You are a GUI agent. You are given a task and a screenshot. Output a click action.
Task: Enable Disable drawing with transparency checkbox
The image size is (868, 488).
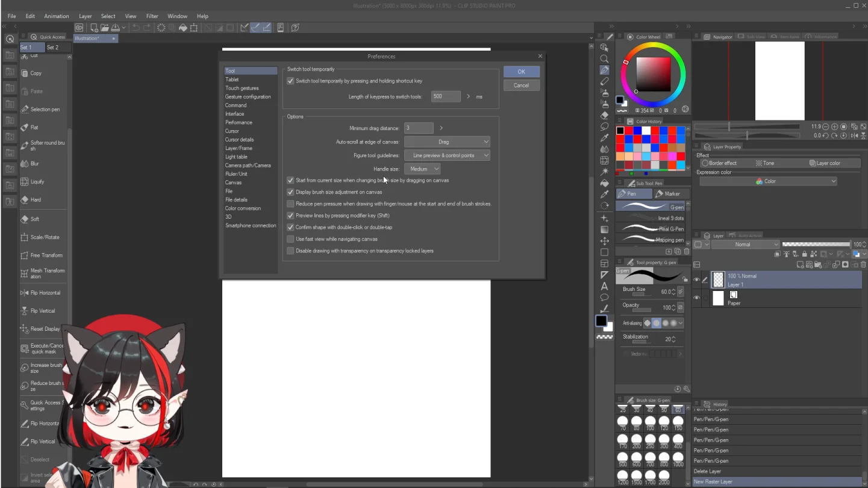click(x=290, y=251)
